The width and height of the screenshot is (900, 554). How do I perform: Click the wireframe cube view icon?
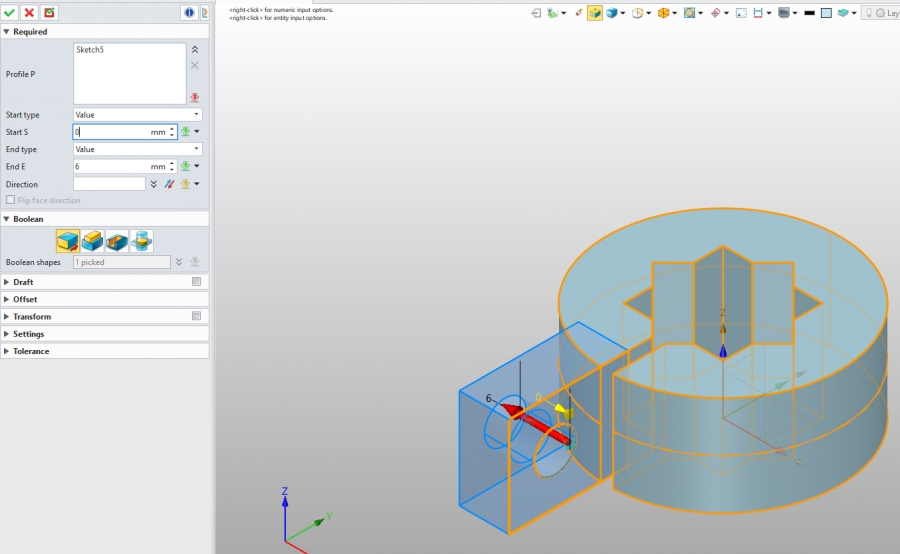[x=637, y=13]
